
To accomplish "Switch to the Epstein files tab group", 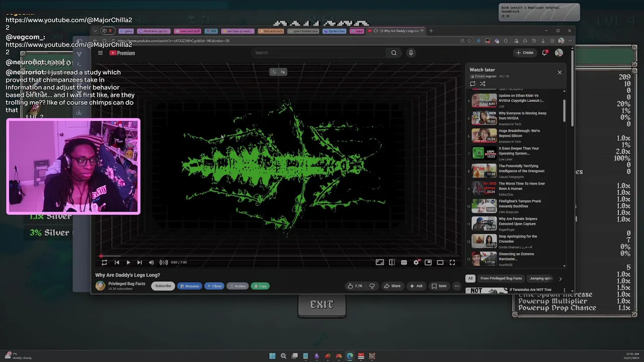I will [334, 31].
